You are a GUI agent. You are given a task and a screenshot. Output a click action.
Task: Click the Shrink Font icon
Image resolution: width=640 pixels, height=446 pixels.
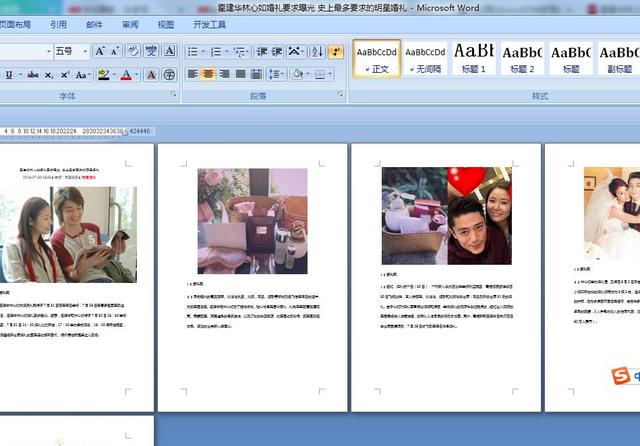(x=116, y=51)
